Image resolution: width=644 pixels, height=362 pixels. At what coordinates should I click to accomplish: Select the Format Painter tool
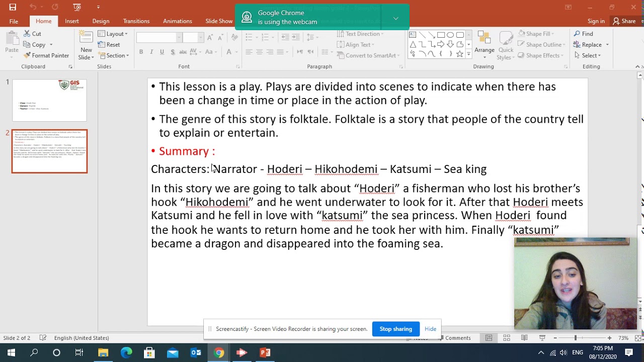(46, 55)
